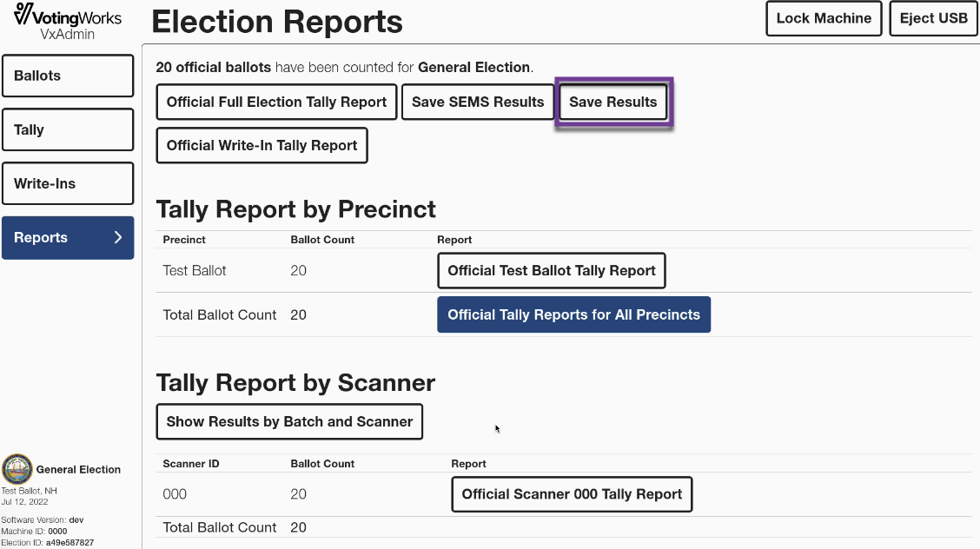Click the highlighted Save Results button
Viewport: 980px width, 549px height.
pyautogui.click(x=613, y=102)
